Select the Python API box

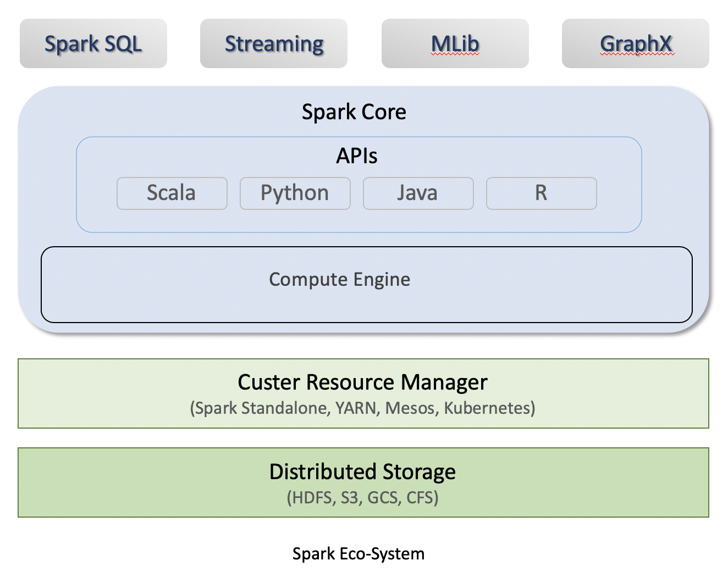click(x=295, y=193)
